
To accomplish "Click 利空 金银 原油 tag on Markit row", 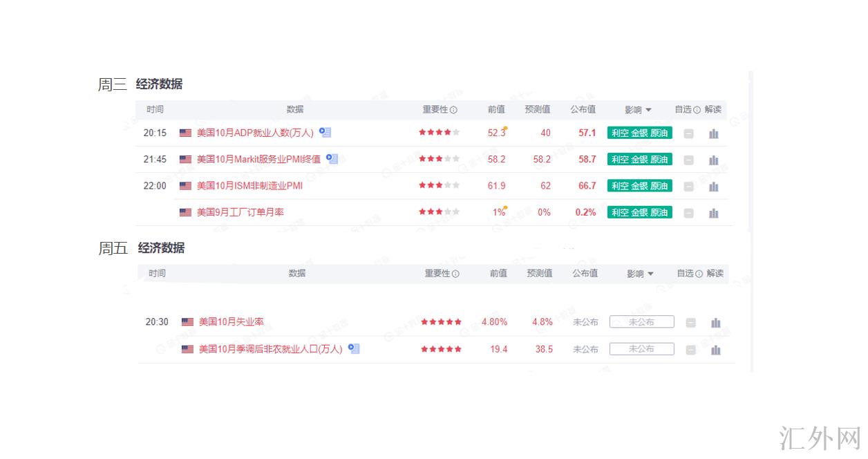I will [x=640, y=159].
